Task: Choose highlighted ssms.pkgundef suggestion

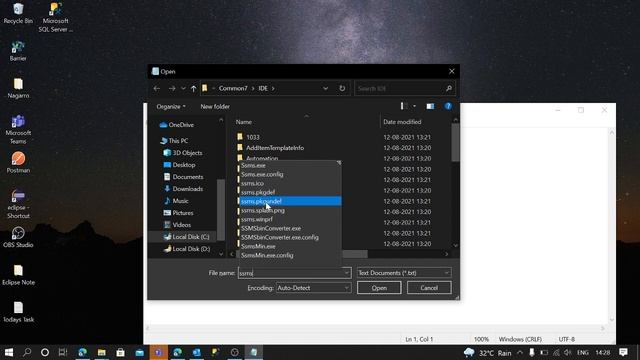Action: [x=290, y=201]
